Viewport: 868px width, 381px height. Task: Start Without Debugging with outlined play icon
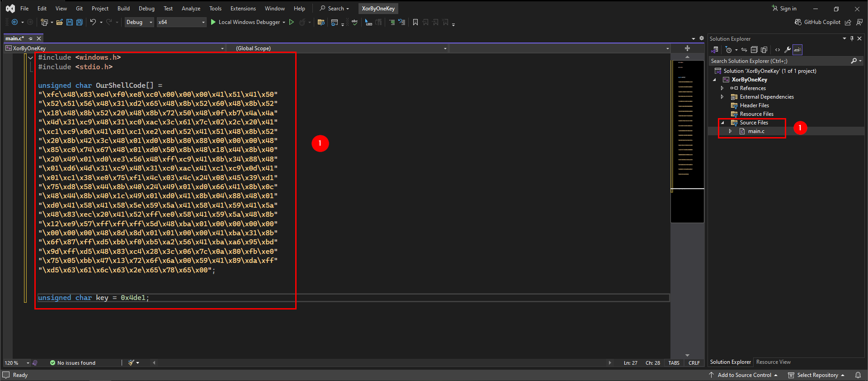(x=292, y=22)
